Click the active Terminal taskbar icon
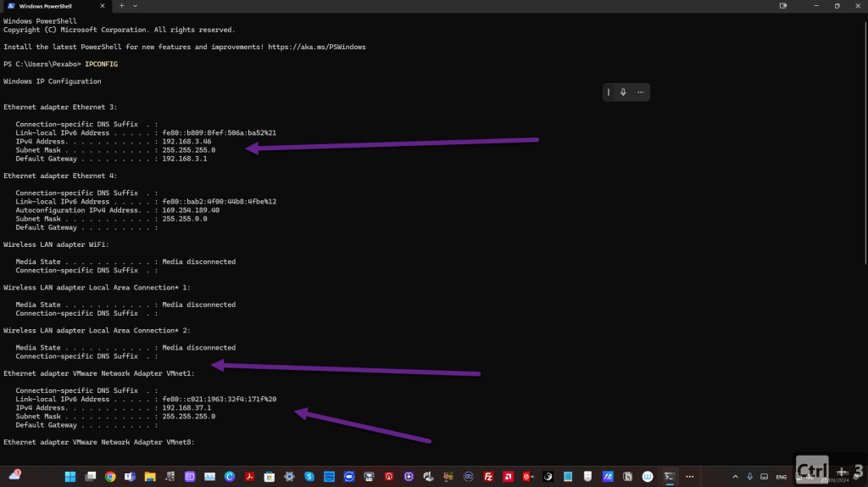868x487 pixels. 670,477
